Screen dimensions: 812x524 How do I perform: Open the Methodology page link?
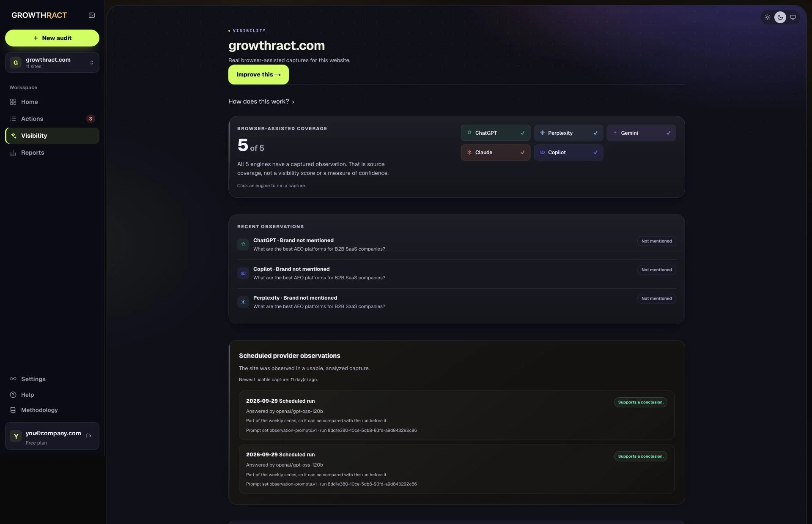52,410
